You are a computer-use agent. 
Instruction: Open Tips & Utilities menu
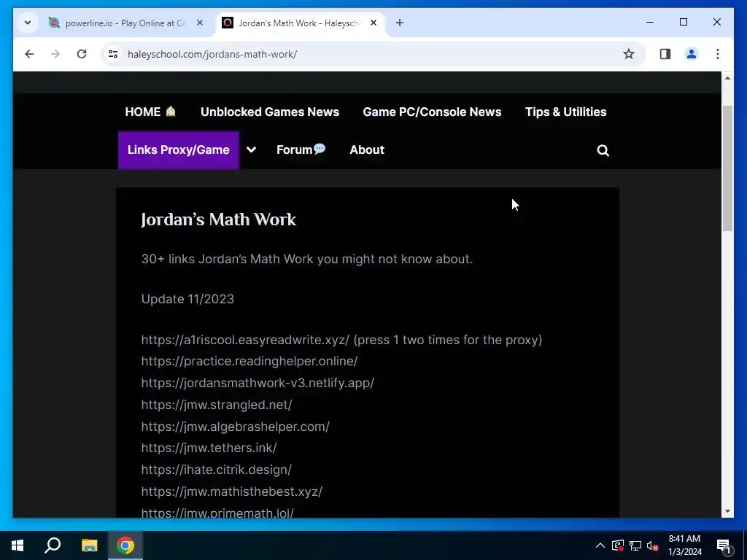point(565,112)
